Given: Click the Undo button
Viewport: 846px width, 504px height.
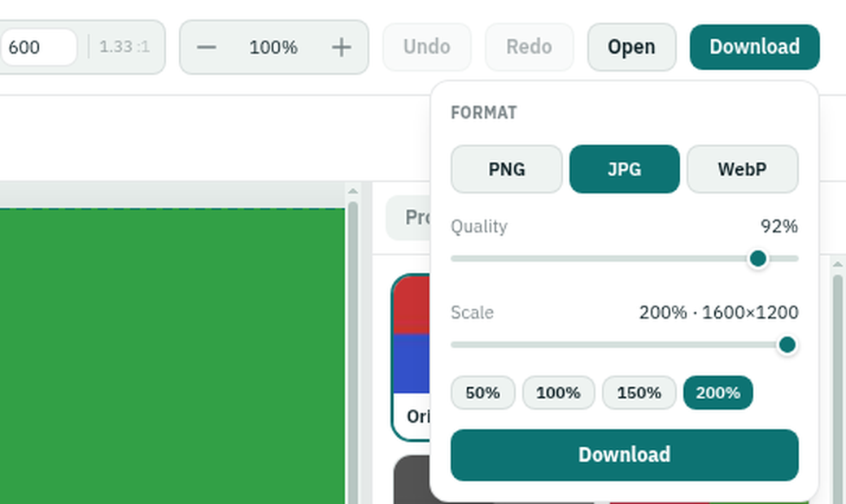Looking at the screenshot, I should click(x=427, y=47).
